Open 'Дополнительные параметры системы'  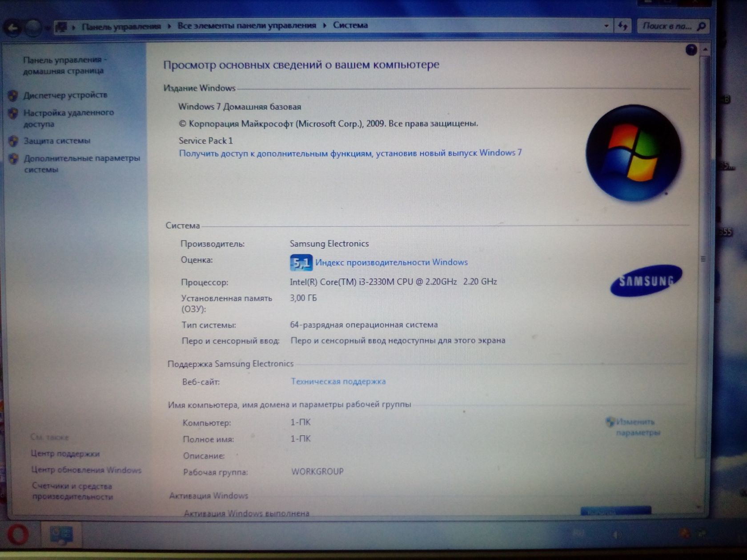(82, 164)
